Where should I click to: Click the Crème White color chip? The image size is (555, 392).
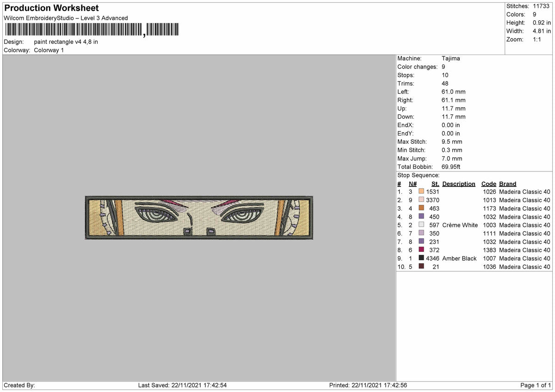pos(421,225)
